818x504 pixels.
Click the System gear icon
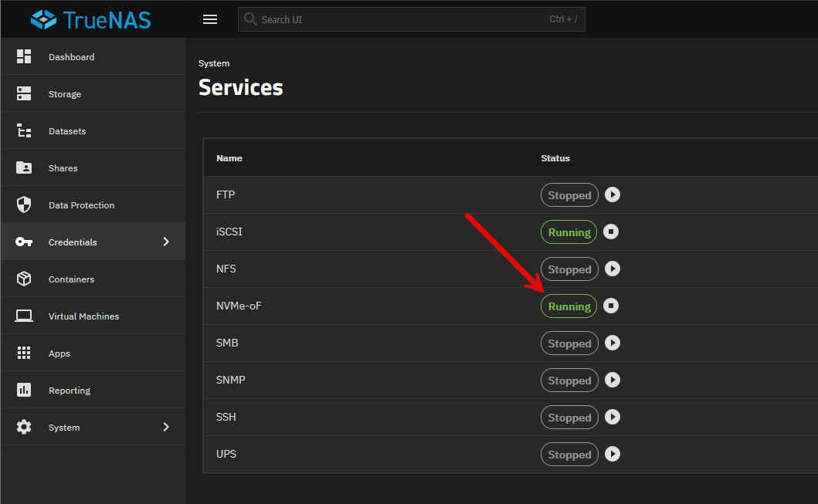(x=24, y=427)
